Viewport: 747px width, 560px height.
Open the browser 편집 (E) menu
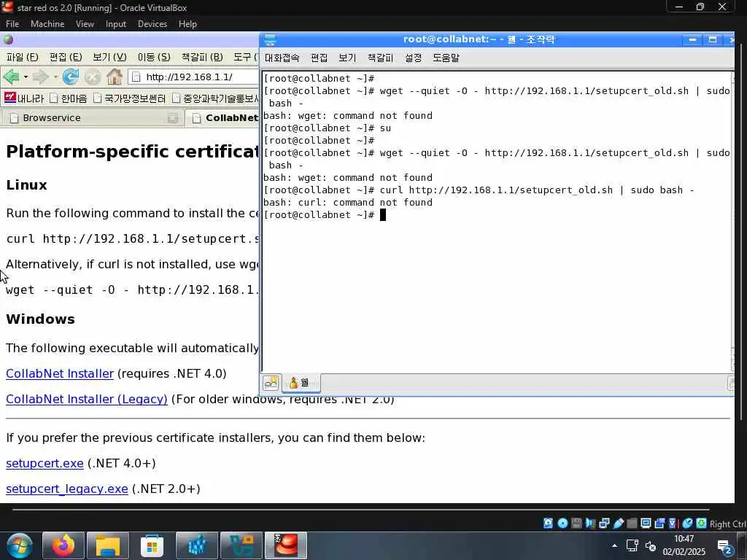[66, 57]
